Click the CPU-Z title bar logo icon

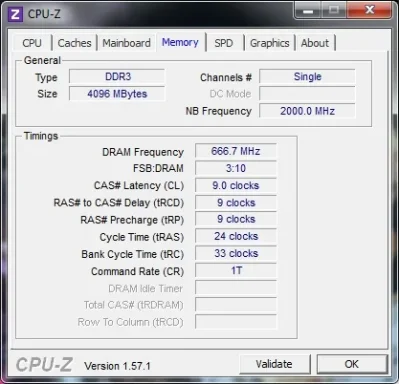[x=15, y=14]
